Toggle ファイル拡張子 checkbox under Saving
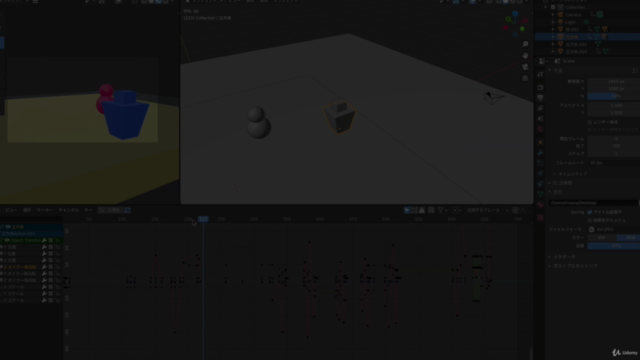The width and height of the screenshot is (640, 360). pyautogui.click(x=590, y=212)
